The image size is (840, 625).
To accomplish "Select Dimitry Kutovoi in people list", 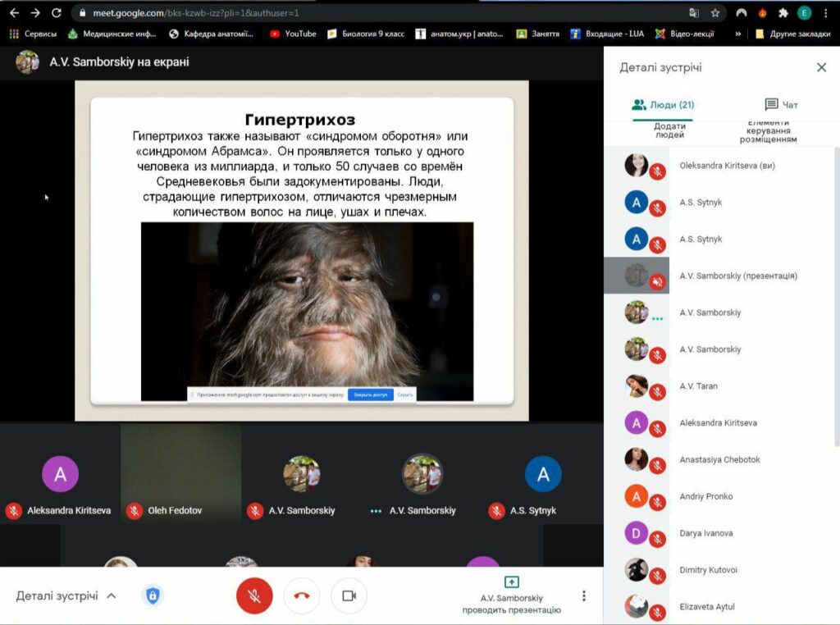I will tap(721, 570).
